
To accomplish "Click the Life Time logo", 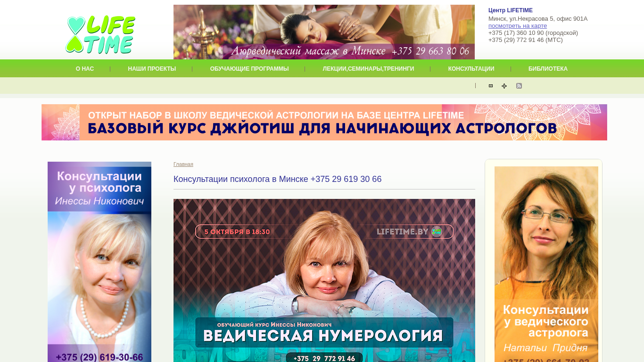I will (100, 34).
